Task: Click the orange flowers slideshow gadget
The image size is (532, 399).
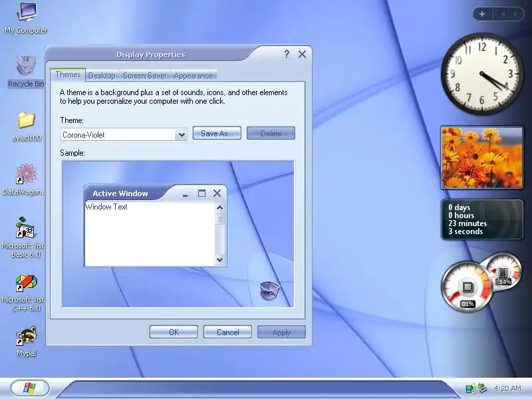Action: click(x=481, y=158)
